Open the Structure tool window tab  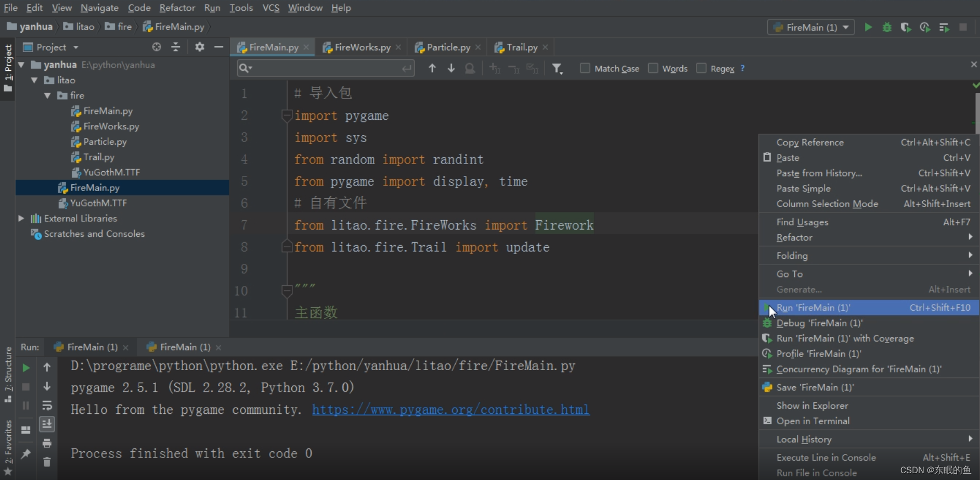[x=8, y=374]
